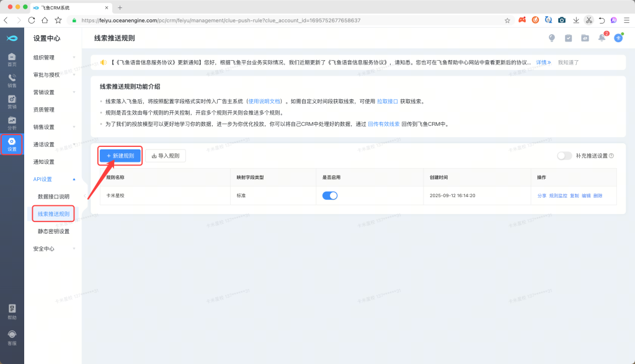The height and width of the screenshot is (364, 635).
Task: Open the 客服 customer service icon
Action: click(x=12, y=337)
